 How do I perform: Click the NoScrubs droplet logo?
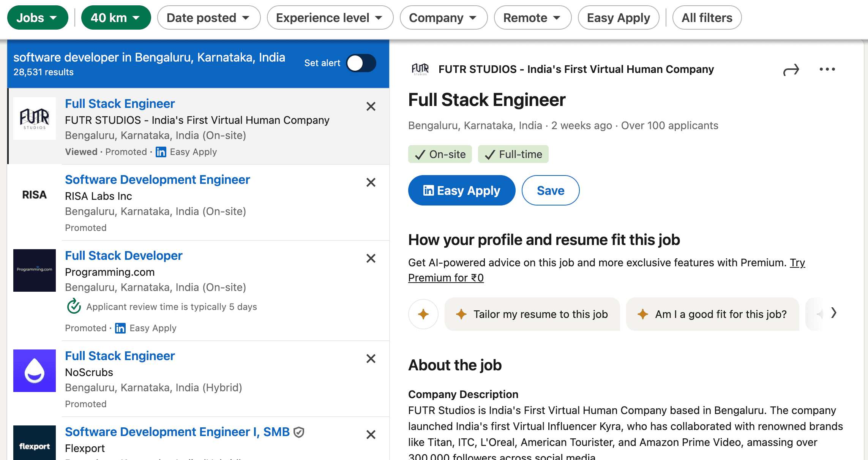pyautogui.click(x=35, y=371)
